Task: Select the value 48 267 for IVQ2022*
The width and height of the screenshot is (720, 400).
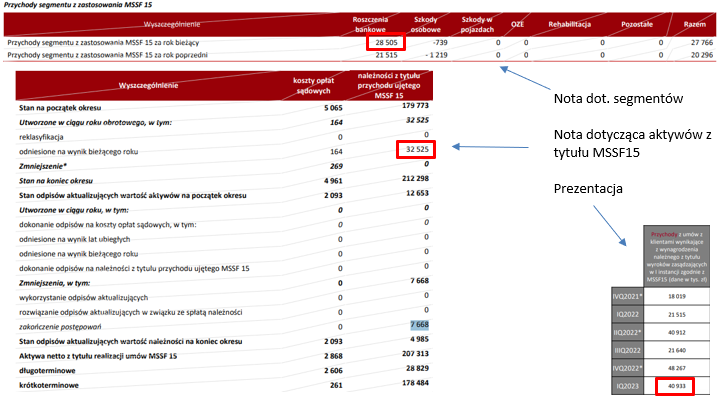Action: [677, 368]
